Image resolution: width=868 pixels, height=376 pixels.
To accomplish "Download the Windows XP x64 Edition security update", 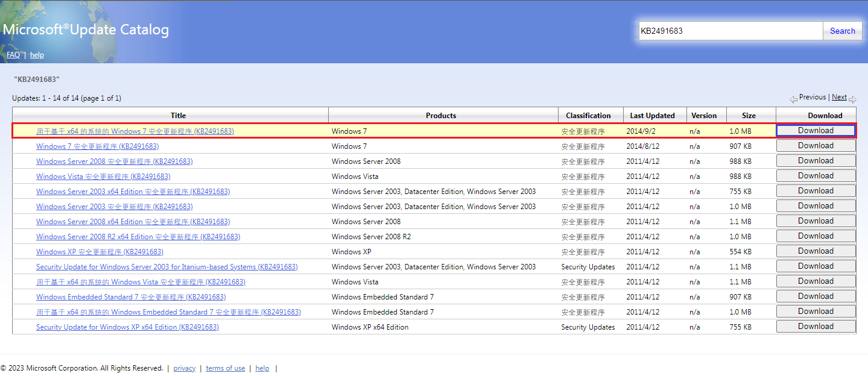I will (816, 326).
